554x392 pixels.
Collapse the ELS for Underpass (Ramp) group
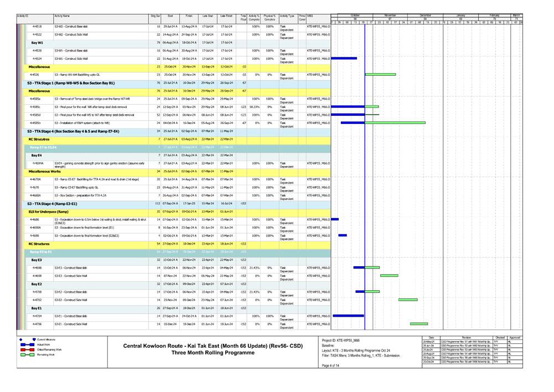pyautogui.click(x=49, y=212)
